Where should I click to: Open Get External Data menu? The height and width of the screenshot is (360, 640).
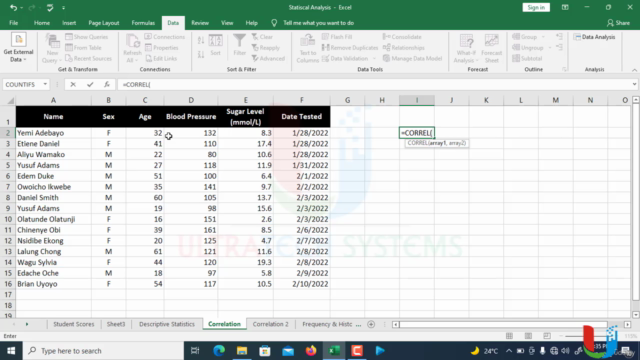(18, 47)
